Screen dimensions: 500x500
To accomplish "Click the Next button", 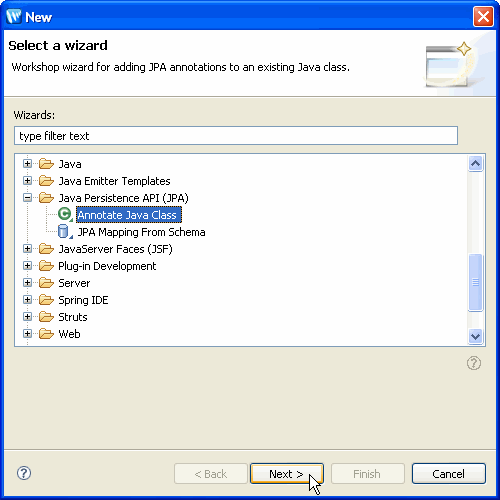I will click(x=287, y=473).
